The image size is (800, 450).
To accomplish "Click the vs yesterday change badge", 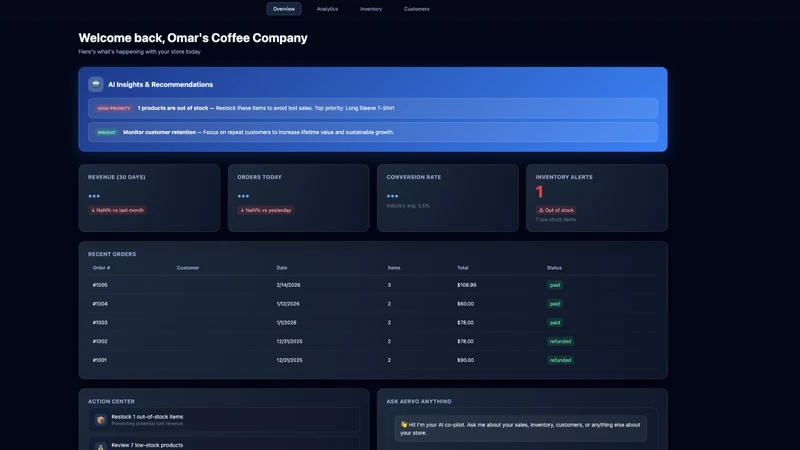I will coord(265,210).
